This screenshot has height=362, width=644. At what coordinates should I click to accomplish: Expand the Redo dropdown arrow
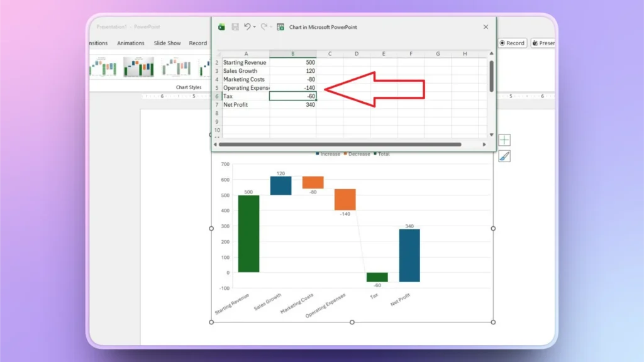click(x=272, y=27)
